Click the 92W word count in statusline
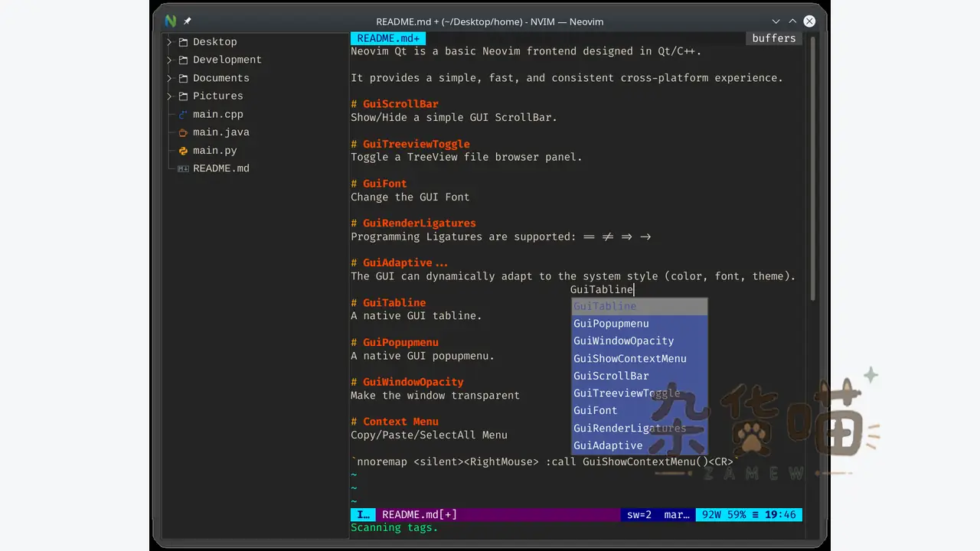Image resolution: width=980 pixels, height=551 pixels. [x=711, y=515]
